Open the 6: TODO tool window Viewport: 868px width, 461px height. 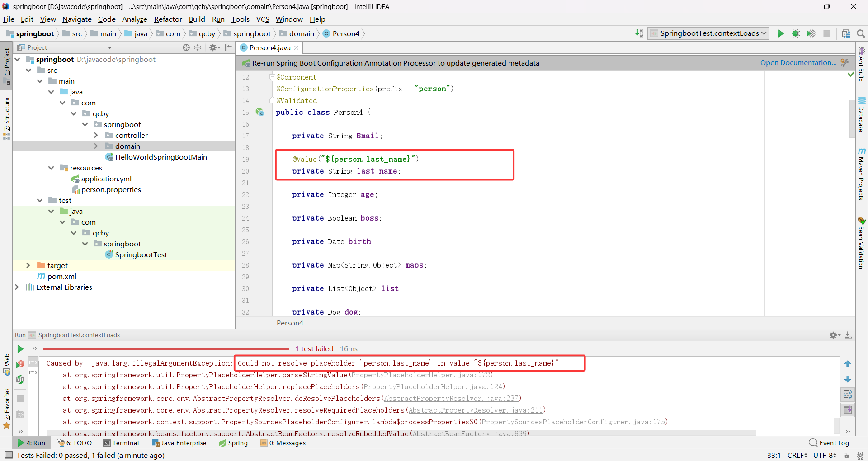(75, 443)
